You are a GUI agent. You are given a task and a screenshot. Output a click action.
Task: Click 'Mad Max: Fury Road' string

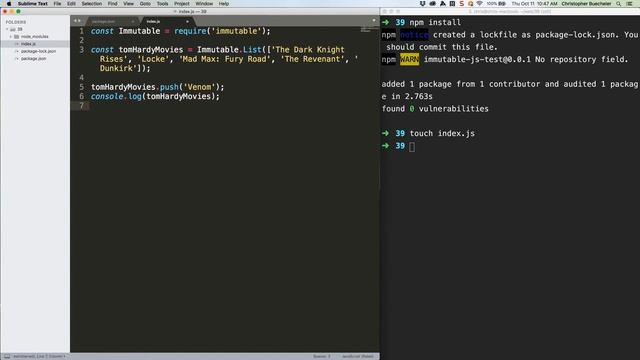[225, 59]
